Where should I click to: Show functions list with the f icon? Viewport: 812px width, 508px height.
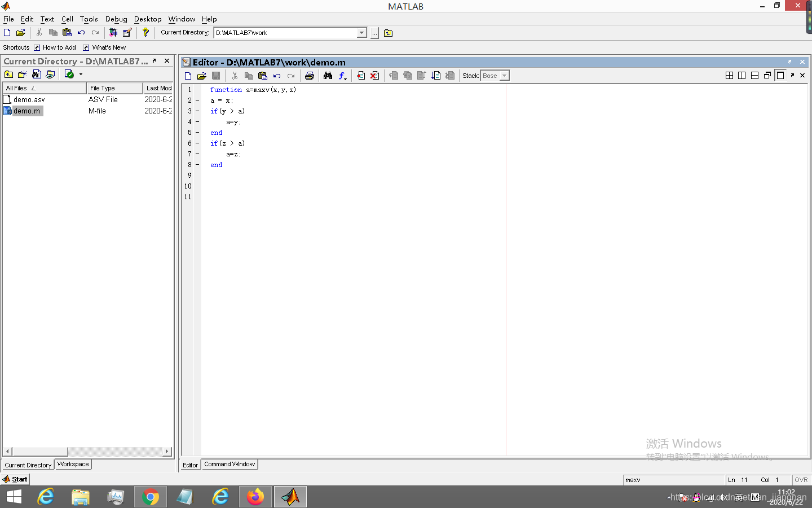[342, 76]
